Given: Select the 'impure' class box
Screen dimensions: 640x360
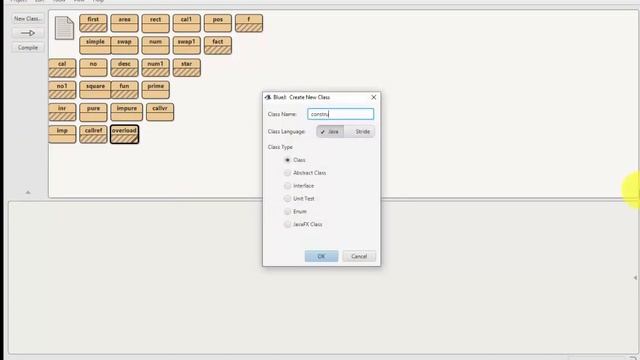Looking at the screenshot, I should coord(127,112).
